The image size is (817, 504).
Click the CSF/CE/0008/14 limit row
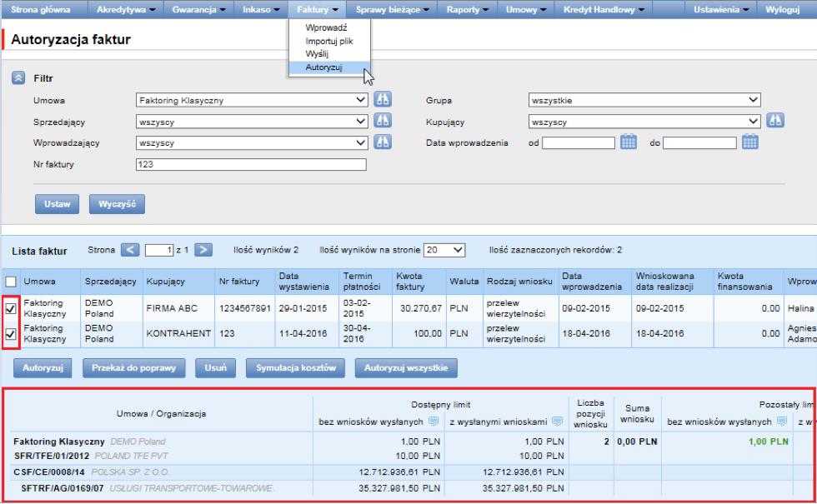tap(91, 472)
